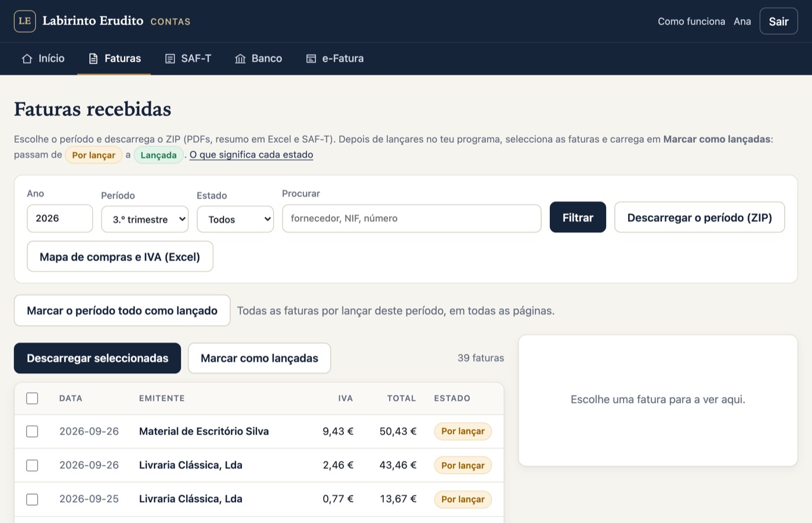Open the e-Fatura tab

[x=335, y=59]
